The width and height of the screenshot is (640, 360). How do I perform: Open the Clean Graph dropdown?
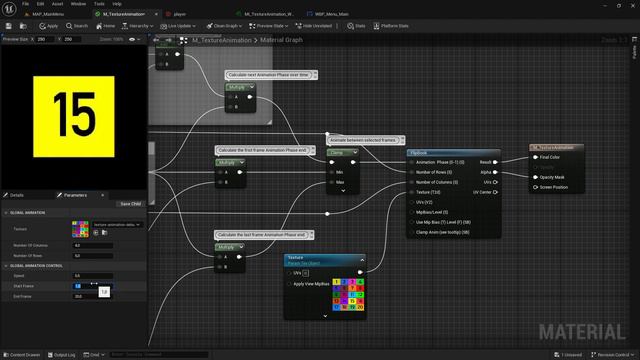coord(224,26)
